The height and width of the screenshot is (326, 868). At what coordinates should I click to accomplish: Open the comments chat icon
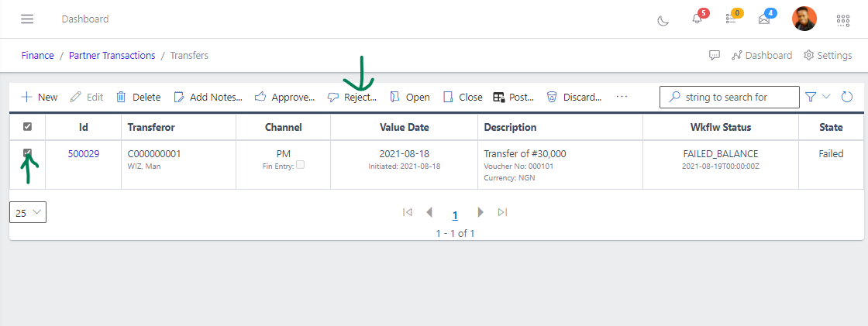714,55
